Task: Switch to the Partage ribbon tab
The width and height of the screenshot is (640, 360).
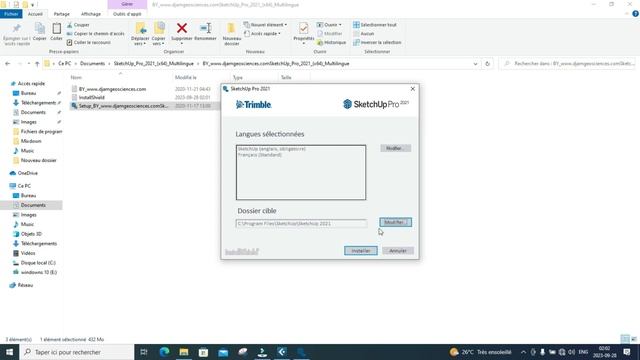Action: click(62, 14)
